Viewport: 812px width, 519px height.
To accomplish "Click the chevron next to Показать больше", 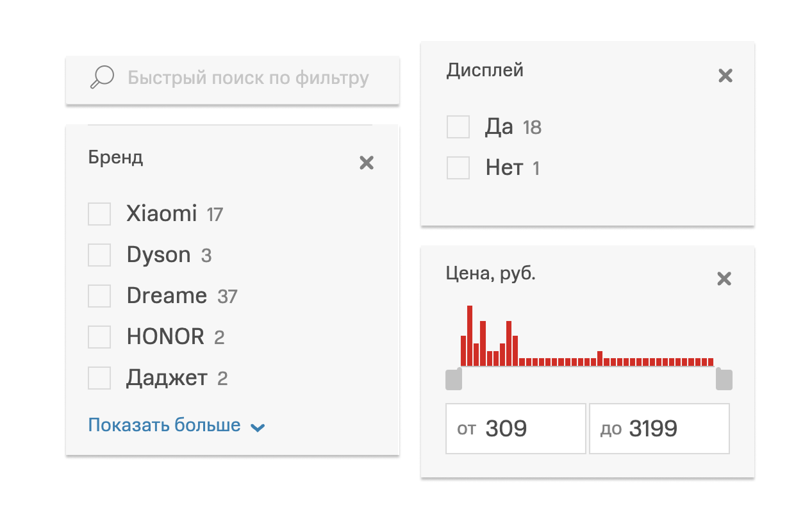I will (258, 427).
